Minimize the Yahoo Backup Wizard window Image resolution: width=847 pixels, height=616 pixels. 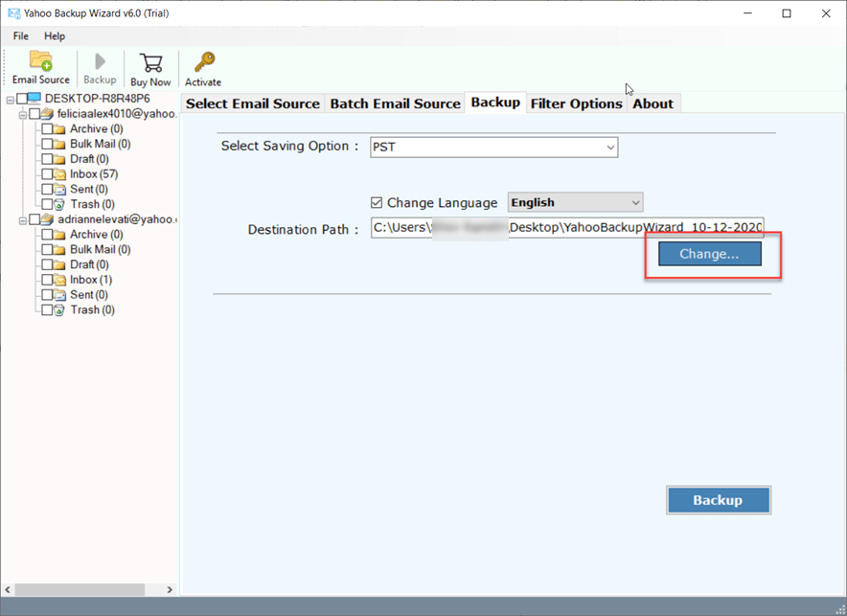[x=747, y=13]
